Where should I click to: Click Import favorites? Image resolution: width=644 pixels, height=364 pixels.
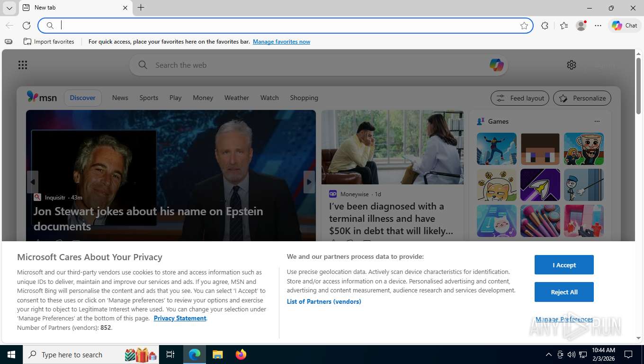[49, 42]
